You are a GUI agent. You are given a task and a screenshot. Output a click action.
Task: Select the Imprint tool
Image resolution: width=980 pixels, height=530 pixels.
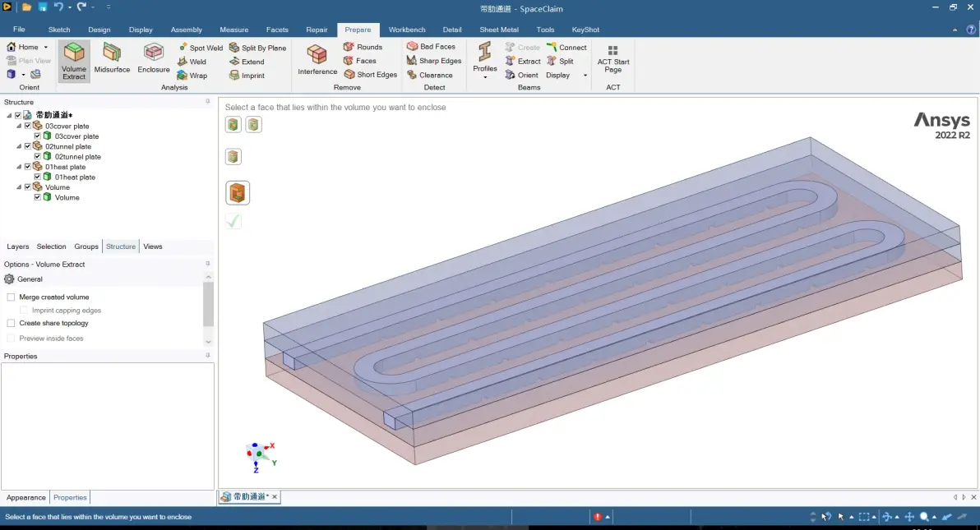(247, 75)
